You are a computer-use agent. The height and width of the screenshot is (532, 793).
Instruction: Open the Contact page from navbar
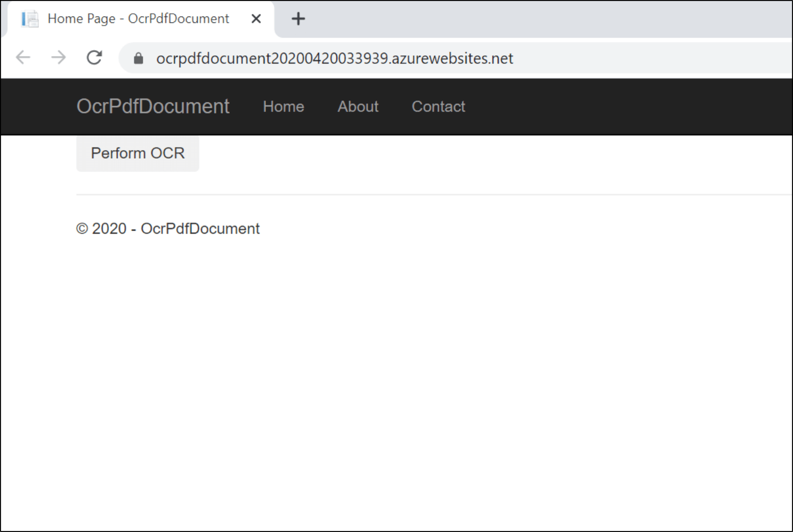(438, 107)
